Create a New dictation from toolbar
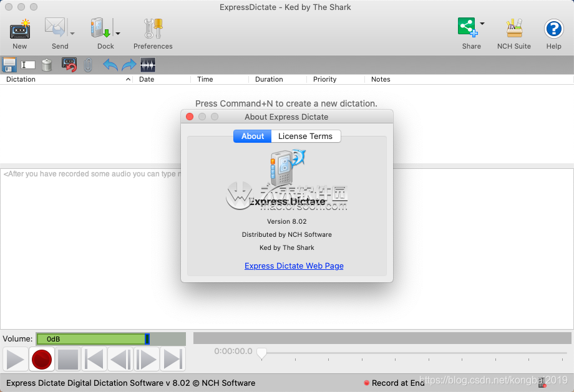 [x=20, y=34]
